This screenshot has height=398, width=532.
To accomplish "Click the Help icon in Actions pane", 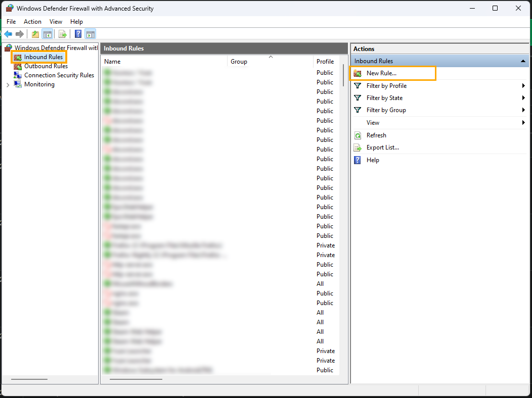I will tap(358, 160).
